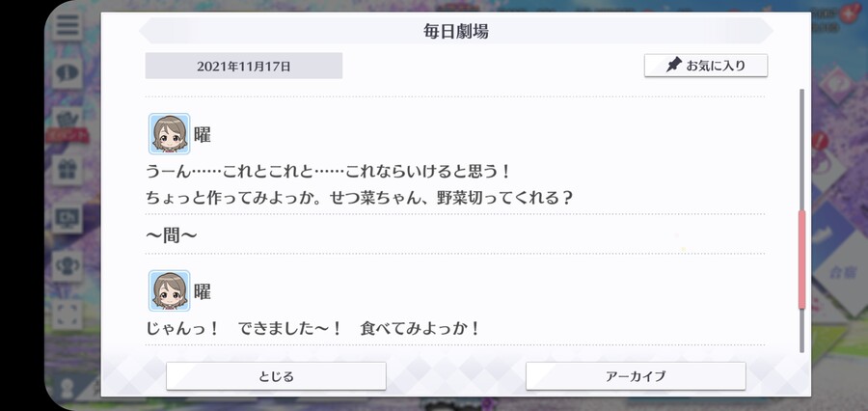Tap the monitor screen sidebar icon
The height and width of the screenshot is (411, 868).
point(68,218)
